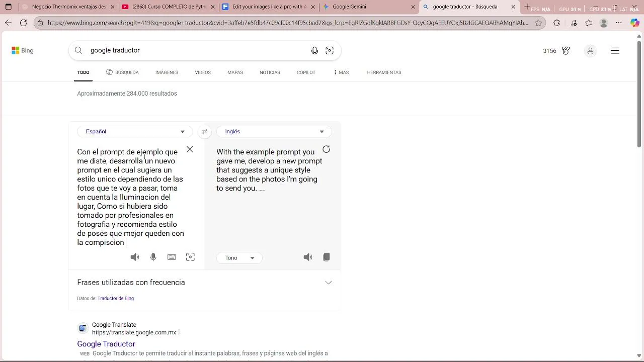Click the translate.google.com.mx URL
Image resolution: width=644 pixels, height=362 pixels.
tap(134, 332)
